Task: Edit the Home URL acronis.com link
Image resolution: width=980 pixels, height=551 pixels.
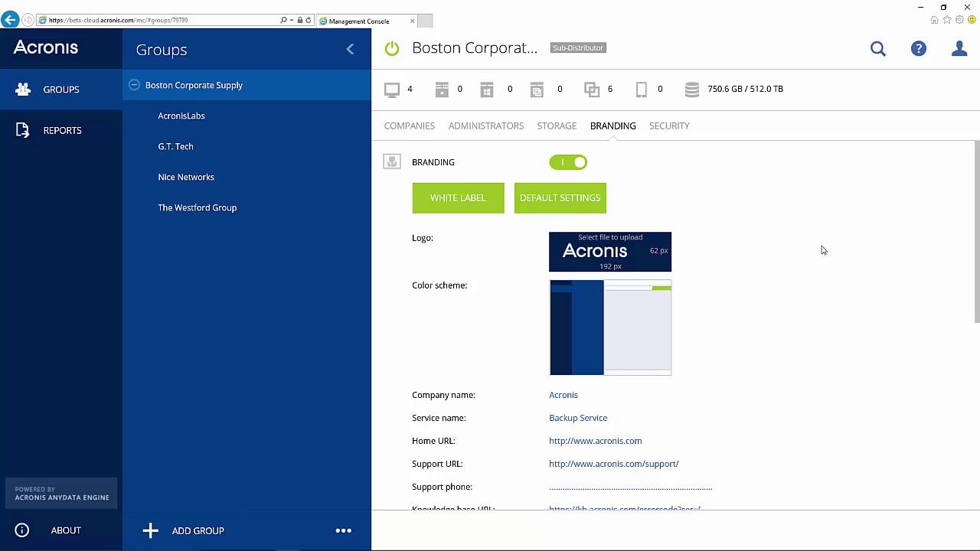Action: click(x=596, y=441)
